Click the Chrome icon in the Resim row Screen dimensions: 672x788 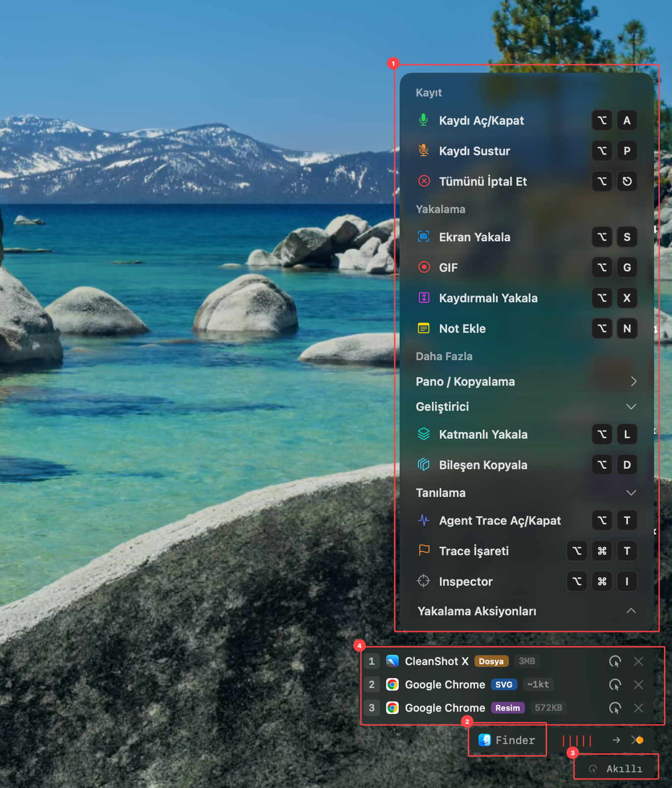[x=392, y=708]
